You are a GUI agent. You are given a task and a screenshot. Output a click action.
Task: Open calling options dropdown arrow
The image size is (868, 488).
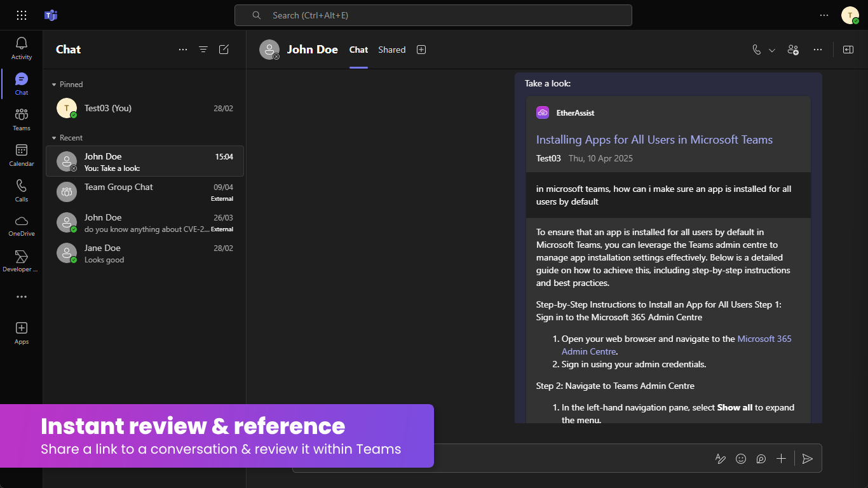(x=772, y=50)
